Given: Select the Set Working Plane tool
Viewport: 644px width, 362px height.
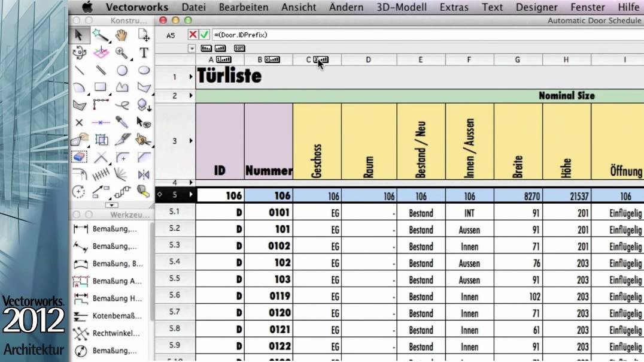Looking at the screenshot, I should (100, 53).
